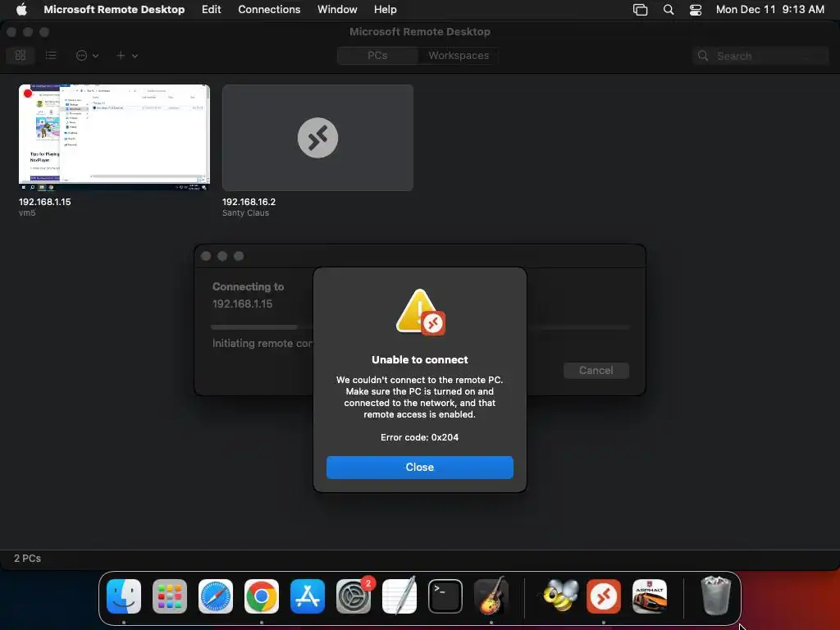Launch Google Chrome from the Dock
The height and width of the screenshot is (630, 840).
262,596
